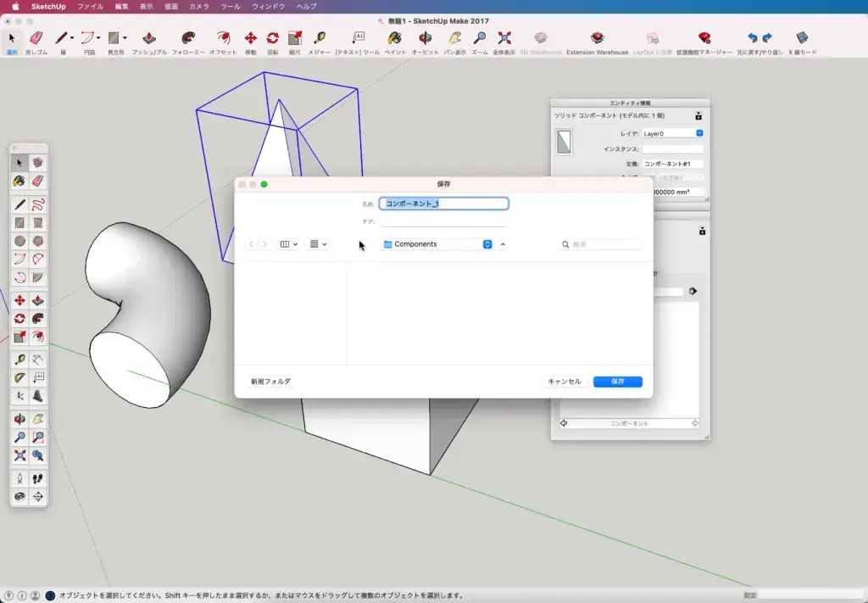Open the Extension Manager (拡張機能マネージャー)
The image size is (868, 603).
pyautogui.click(x=704, y=37)
